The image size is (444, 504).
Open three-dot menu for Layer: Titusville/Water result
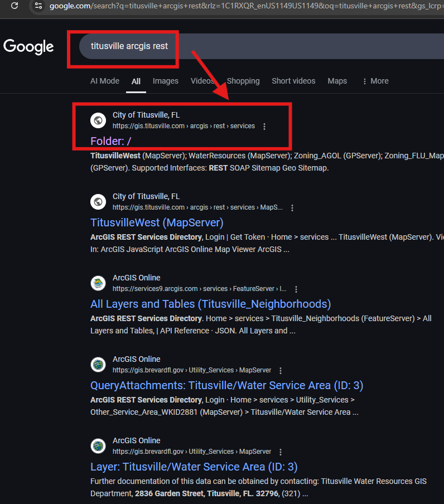(x=281, y=452)
